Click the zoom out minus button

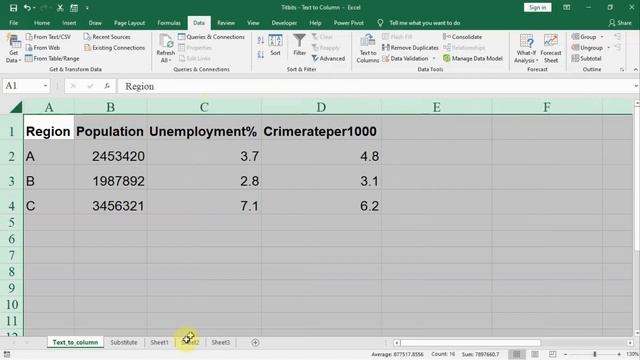click(565, 354)
